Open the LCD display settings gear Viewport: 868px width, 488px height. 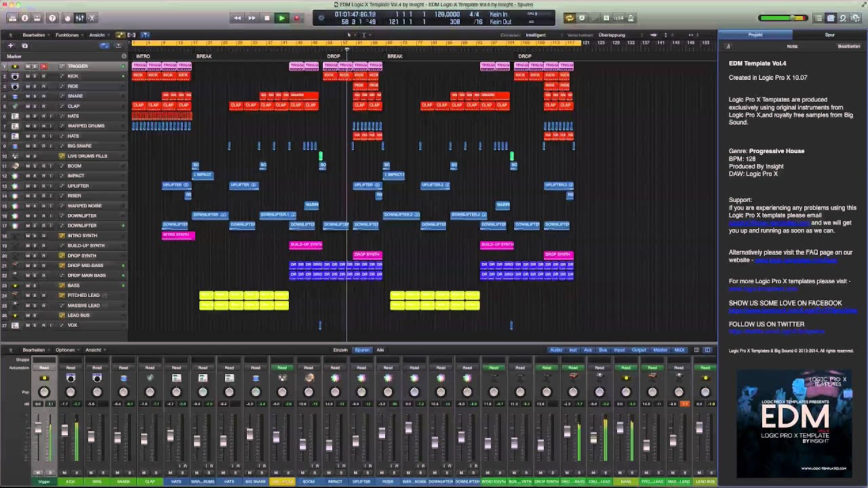[x=321, y=18]
